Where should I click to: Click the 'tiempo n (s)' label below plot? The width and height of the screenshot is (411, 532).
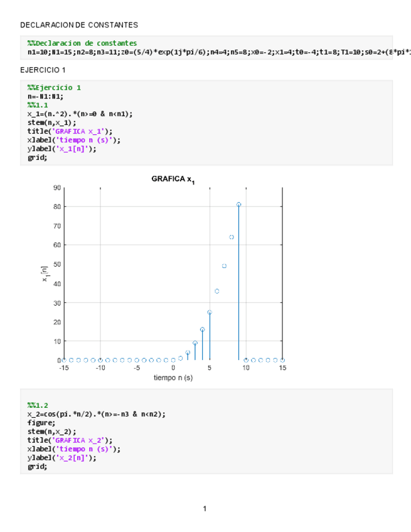tap(173, 378)
